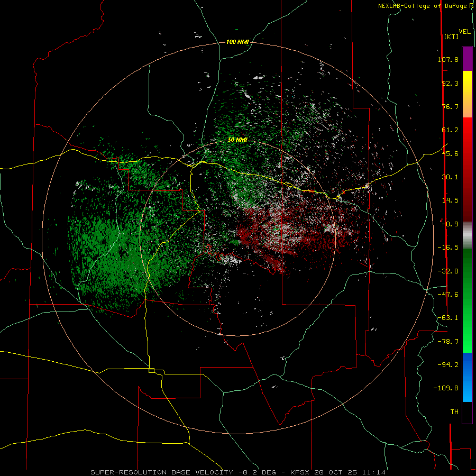
Task: Click the [KT] units label
Action: 451,36
